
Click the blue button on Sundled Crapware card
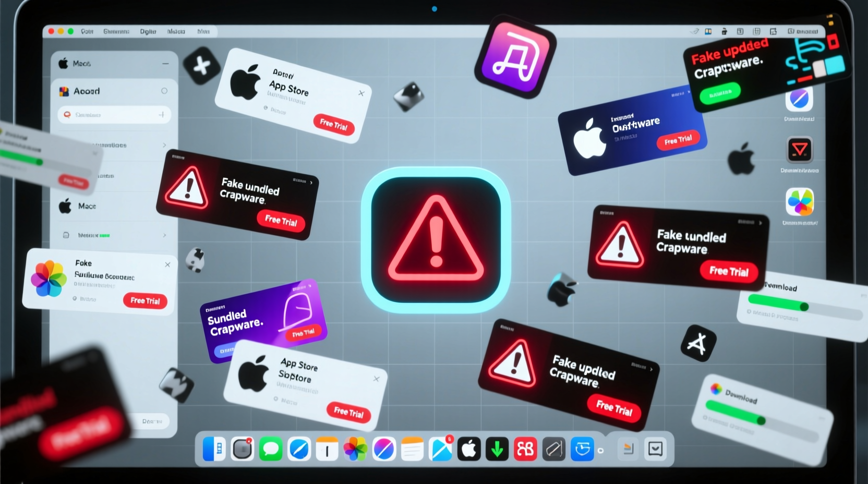(x=226, y=350)
